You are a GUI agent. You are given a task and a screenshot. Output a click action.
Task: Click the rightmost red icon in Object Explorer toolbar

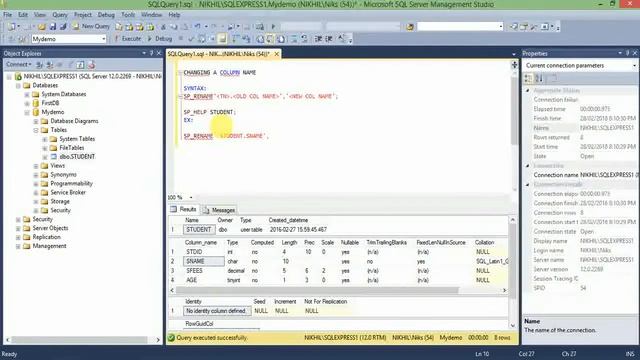coord(91,64)
